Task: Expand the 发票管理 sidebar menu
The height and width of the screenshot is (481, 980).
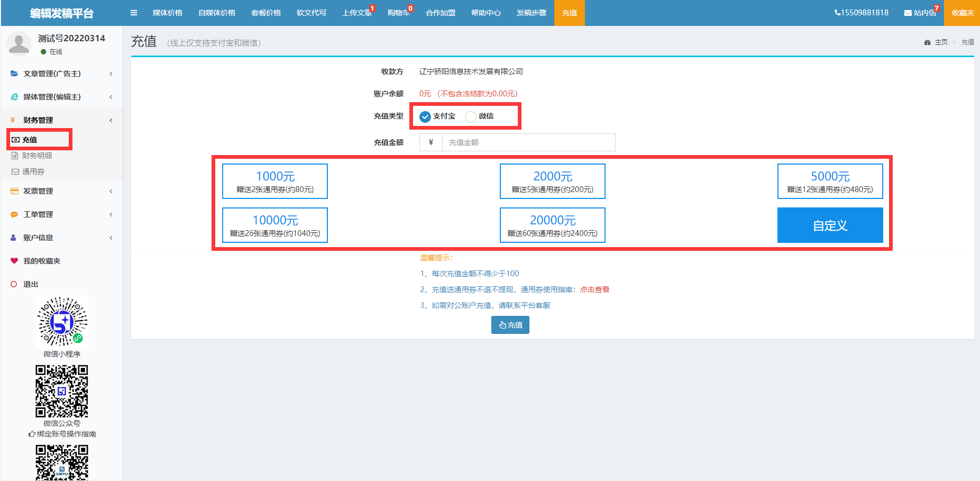Action: coord(38,191)
